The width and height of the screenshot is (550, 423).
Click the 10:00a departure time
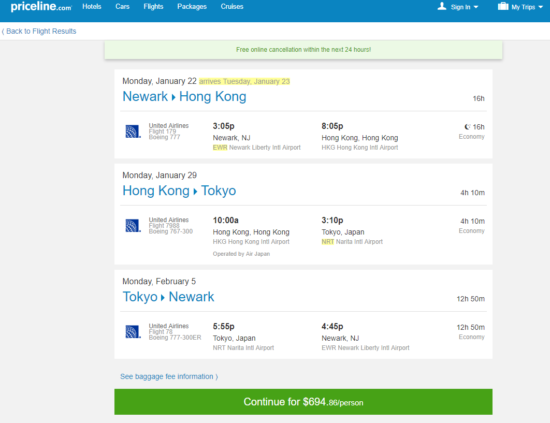[226, 220]
